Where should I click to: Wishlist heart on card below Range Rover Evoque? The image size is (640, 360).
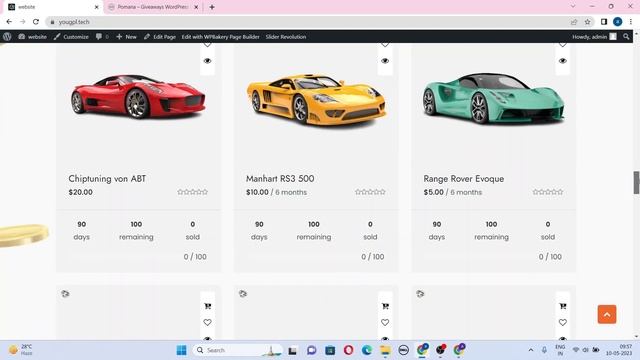coord(562,322)
